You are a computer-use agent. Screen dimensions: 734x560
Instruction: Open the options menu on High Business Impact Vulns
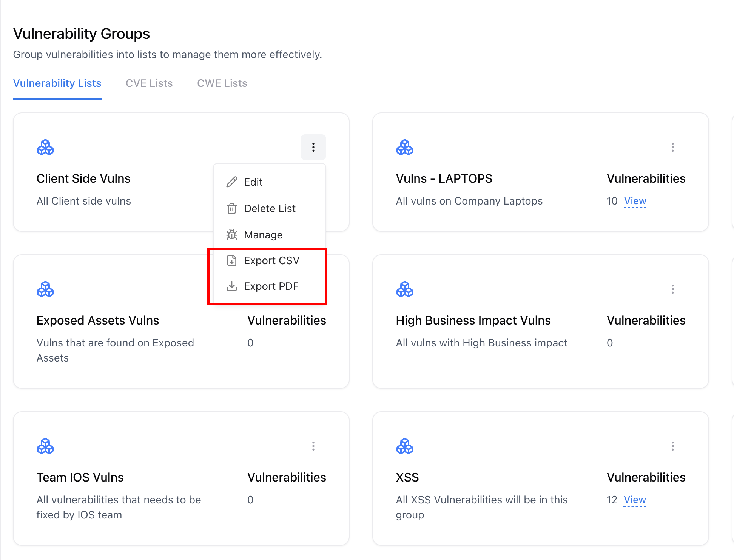[673, 289]
